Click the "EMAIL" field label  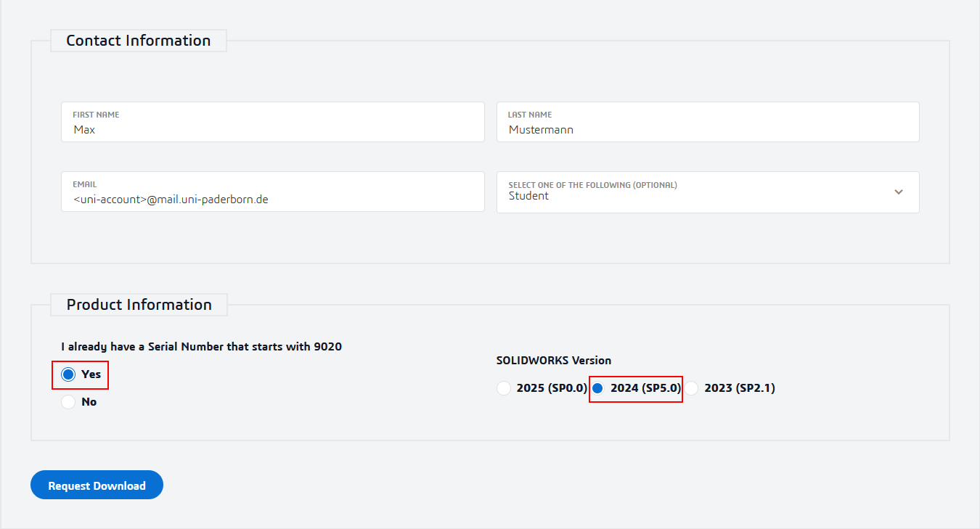tap(84, 184)
